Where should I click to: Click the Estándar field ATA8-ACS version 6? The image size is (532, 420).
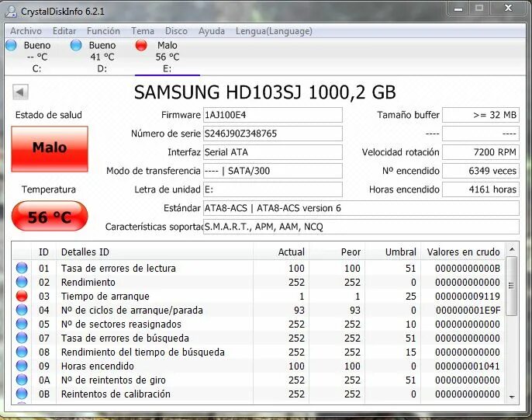[361, 208]
